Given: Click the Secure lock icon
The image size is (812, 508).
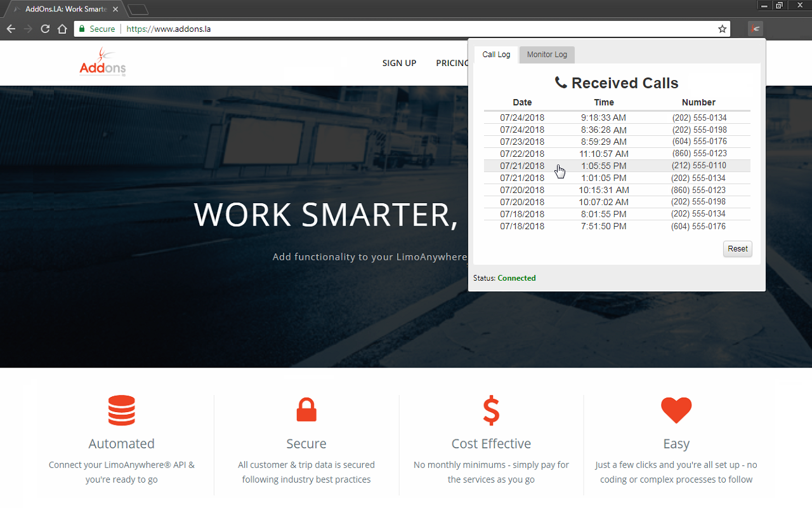Looking at the screenshot, I should click(x=306, y=410).
